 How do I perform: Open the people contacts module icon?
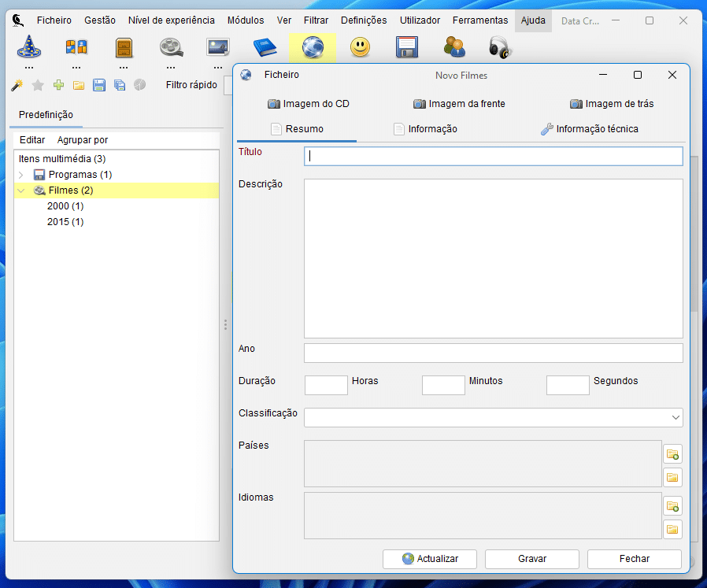(454, 47)
